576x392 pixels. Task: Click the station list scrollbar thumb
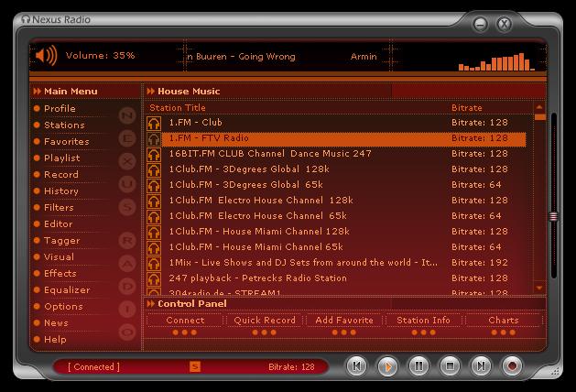(x=539, y=117)
